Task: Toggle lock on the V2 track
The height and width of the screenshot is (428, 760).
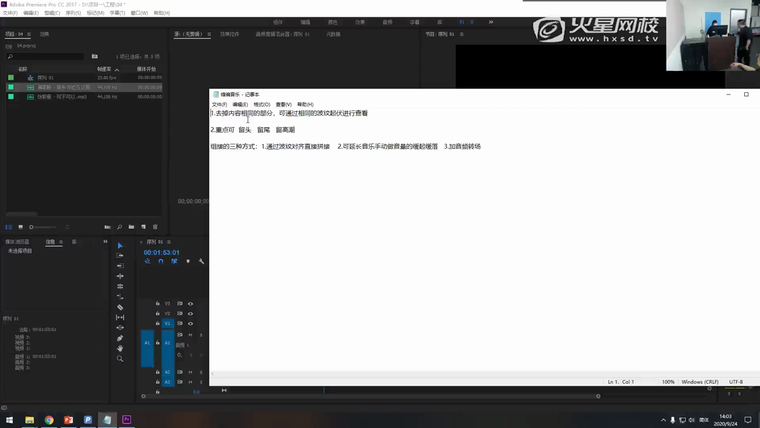Action: coord(158,313)
